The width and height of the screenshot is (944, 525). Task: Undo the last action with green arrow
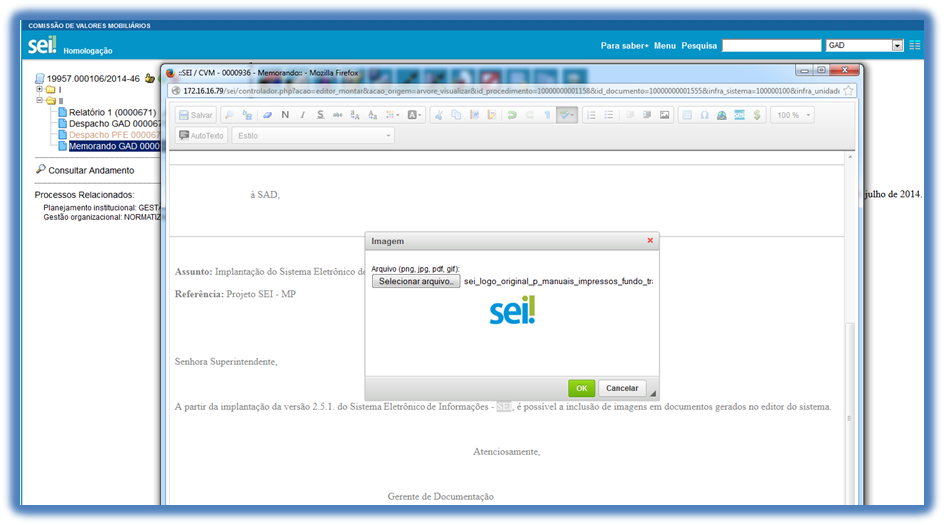coord(512,115)
